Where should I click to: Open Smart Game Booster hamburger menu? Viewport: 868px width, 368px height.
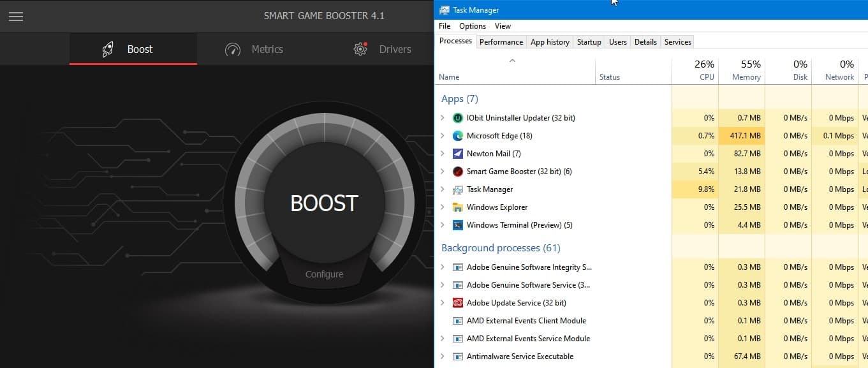pos(16,17)
